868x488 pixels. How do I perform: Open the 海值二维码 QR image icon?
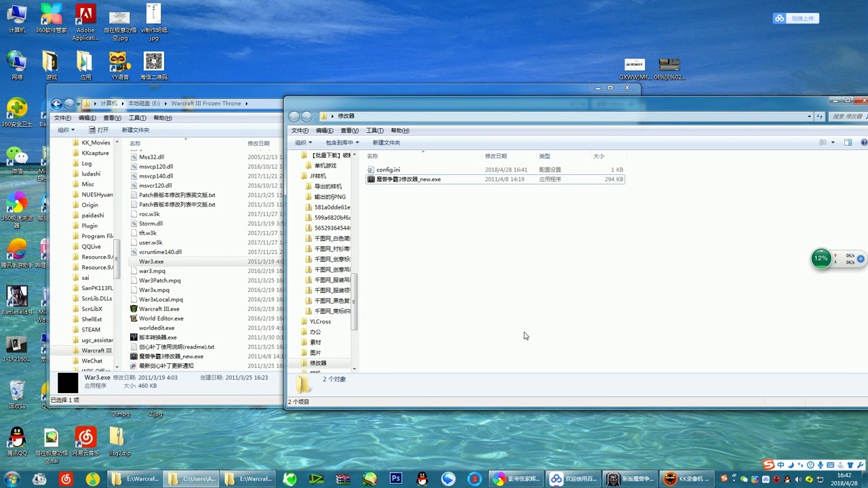(154, 65)
